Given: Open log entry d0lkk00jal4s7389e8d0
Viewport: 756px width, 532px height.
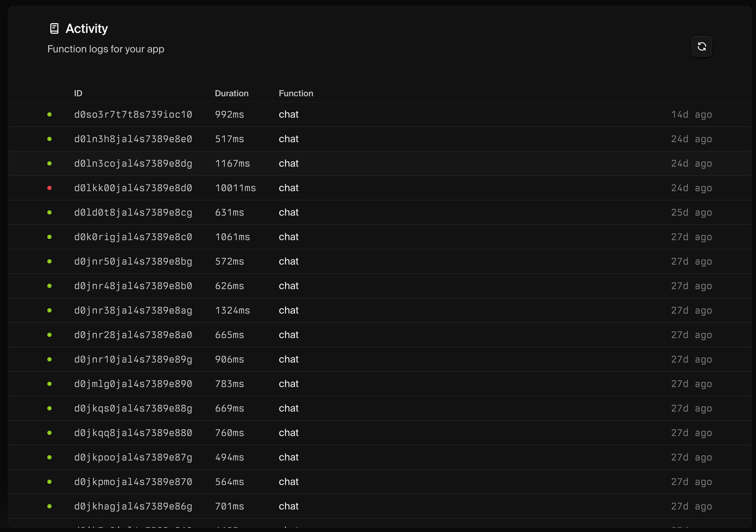Looking at the screenshot, I should click(x=133, y=188).
